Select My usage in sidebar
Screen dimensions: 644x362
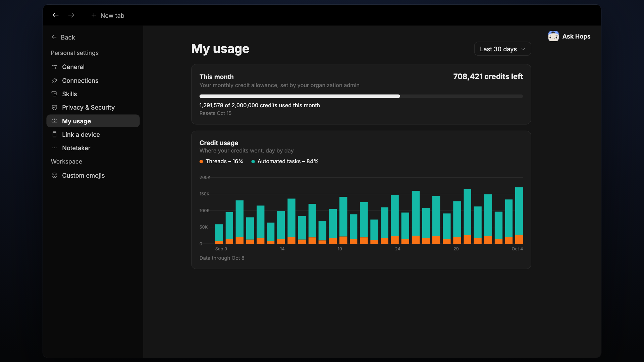[x=93, y=121]
